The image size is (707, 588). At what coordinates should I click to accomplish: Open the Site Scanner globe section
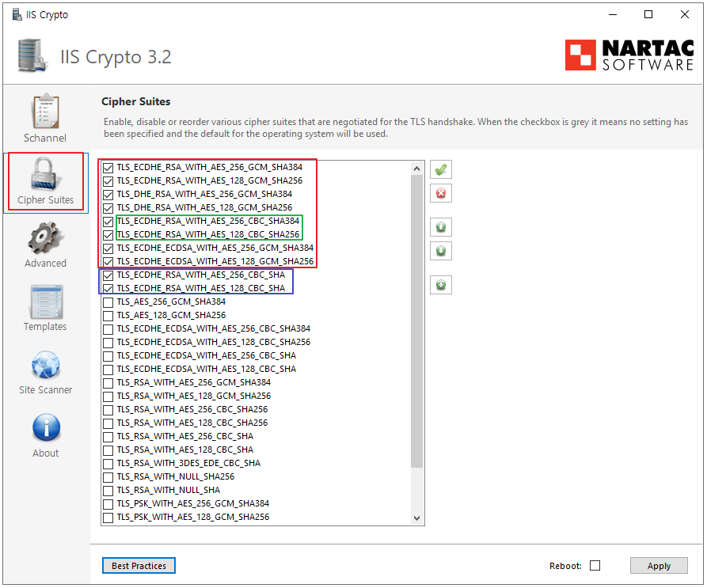click(46, 372)
